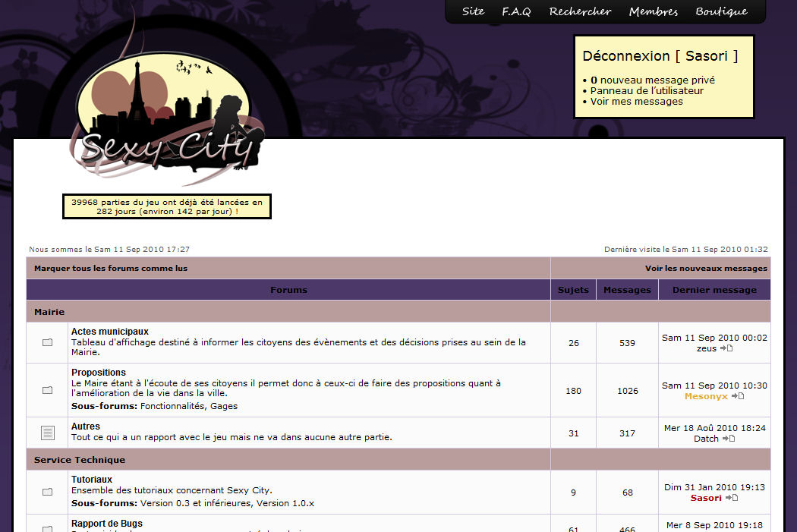797x532 pixels.
Task: Open the Service Technique category
Action: coord(80,460)
